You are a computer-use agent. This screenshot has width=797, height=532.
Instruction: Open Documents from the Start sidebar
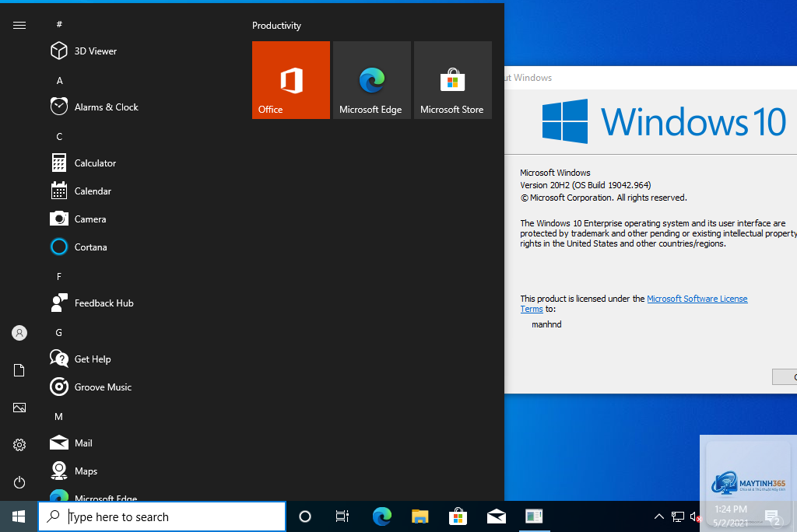(x=19, y=370)
